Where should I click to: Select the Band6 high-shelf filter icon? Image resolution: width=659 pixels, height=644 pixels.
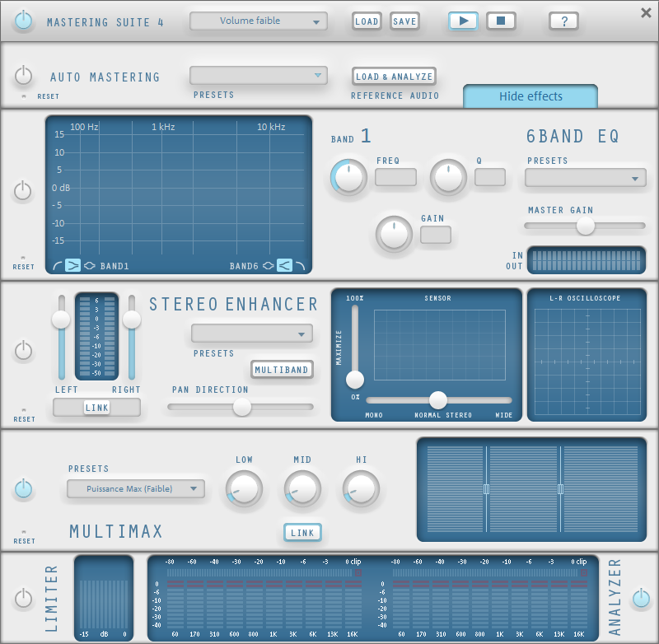(283, 265)
